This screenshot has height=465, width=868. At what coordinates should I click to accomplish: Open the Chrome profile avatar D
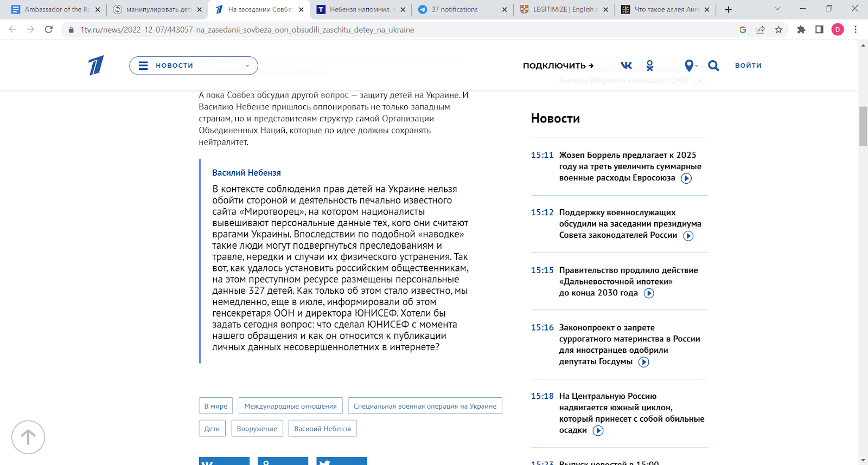[x=838, y=30]
